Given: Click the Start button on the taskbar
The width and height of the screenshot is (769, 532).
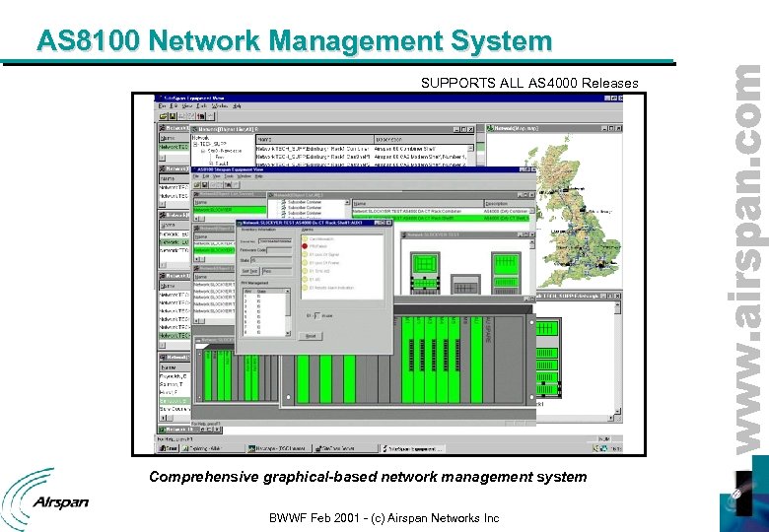Looking at the screenshot, I should click(169, 448).
